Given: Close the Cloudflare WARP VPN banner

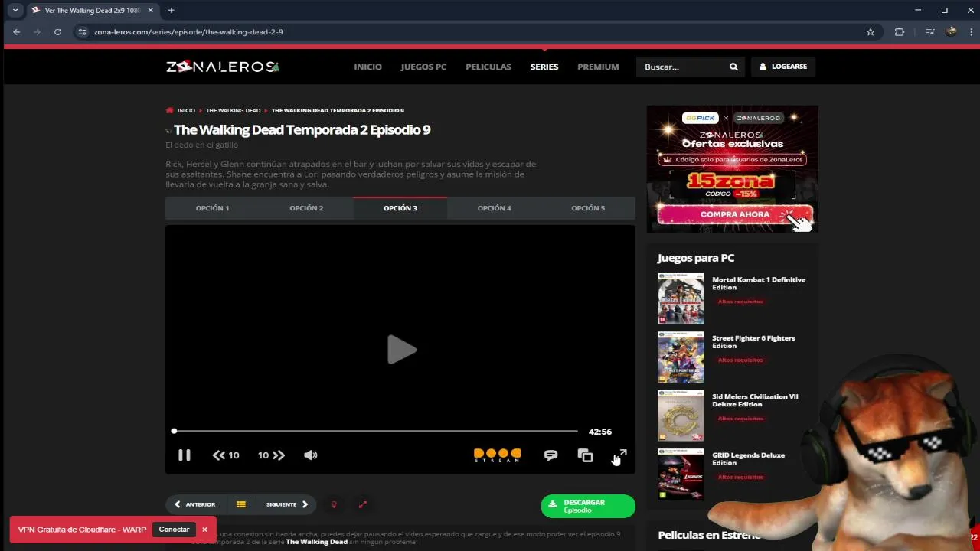Looking at the screenshot, I should click(204, 530).
